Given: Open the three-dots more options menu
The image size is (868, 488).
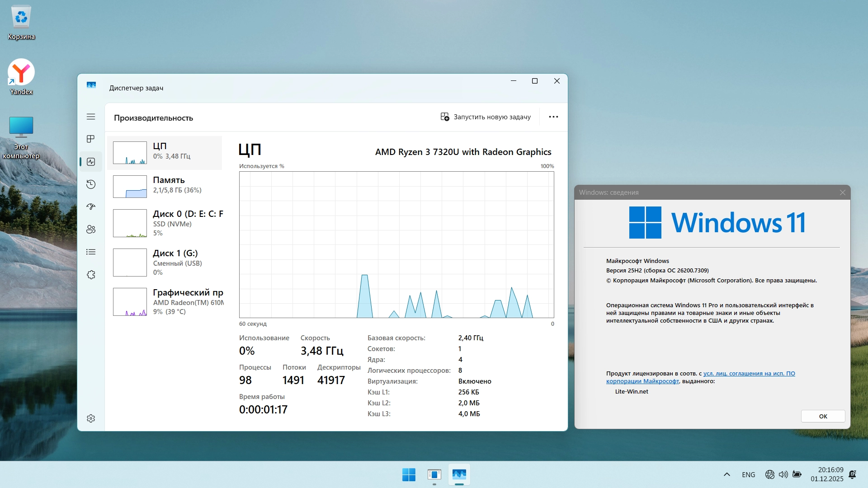Looking at the screenshot, I should (553, 117).
